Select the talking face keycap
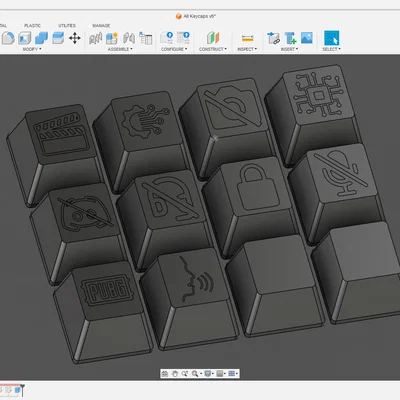 point(194,278)
